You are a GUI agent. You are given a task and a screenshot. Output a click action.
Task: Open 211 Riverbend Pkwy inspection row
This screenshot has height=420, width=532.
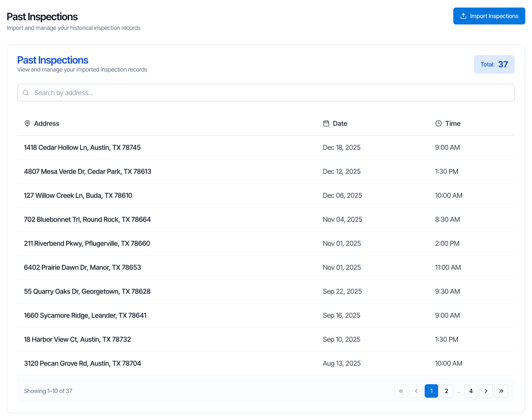266,243
